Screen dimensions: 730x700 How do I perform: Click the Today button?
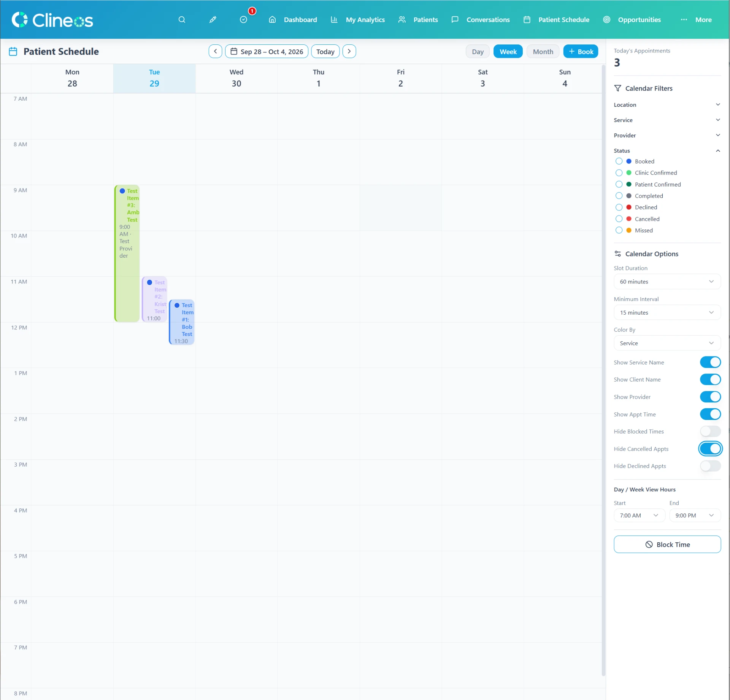[325, 51]
